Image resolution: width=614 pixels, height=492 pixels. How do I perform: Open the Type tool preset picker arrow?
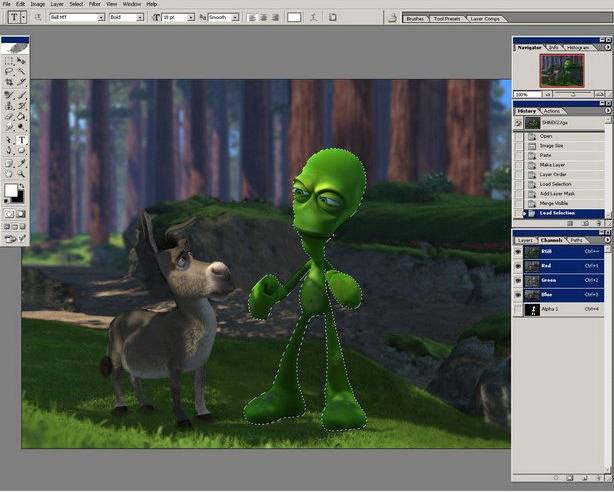tap(23, 18)
